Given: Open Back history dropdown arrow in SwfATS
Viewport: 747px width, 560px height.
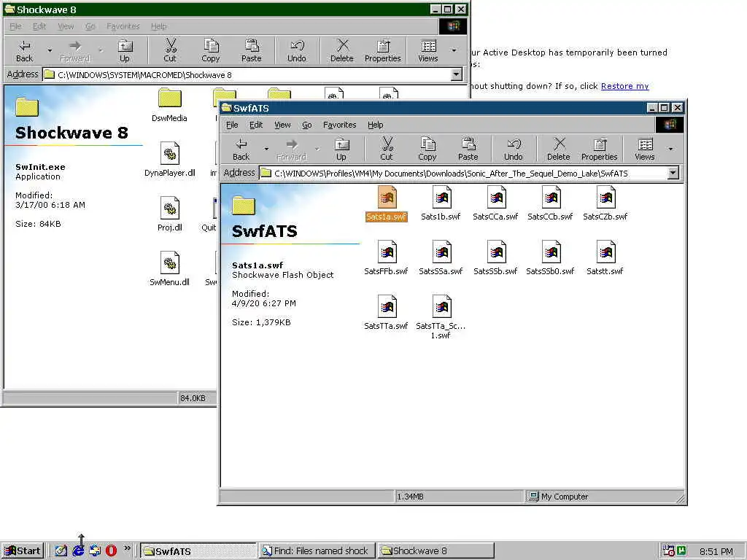Looking at the screenshot, I should pos(266,149).
